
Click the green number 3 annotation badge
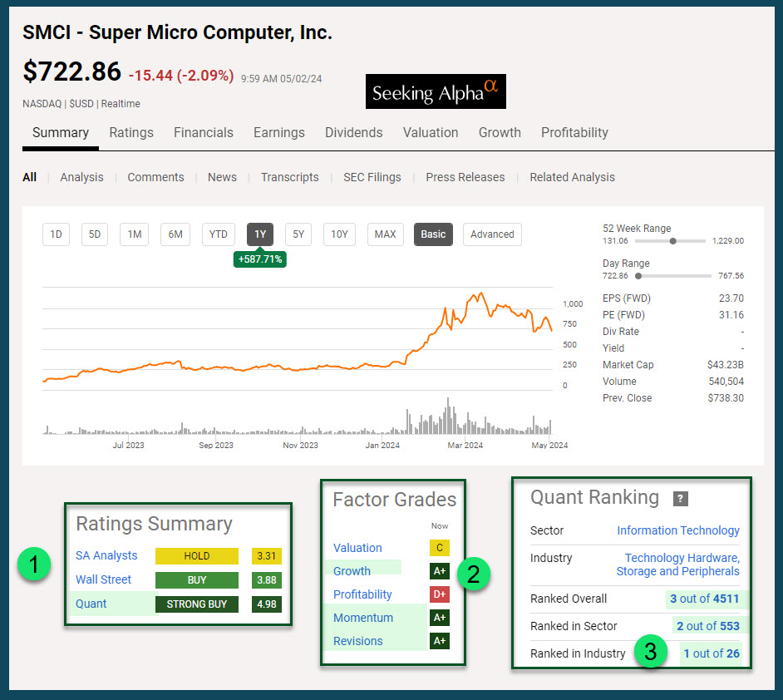651,652
